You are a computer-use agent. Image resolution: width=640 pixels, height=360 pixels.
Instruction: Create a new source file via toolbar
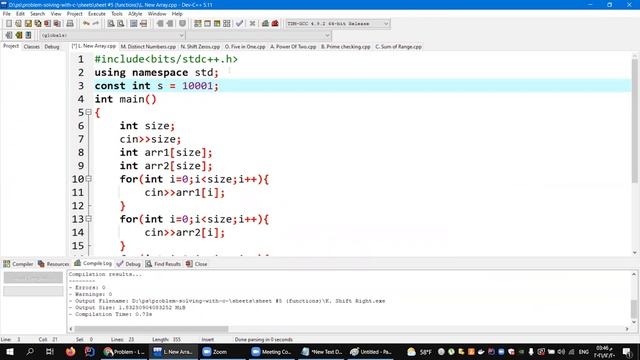tap(9, 24)
